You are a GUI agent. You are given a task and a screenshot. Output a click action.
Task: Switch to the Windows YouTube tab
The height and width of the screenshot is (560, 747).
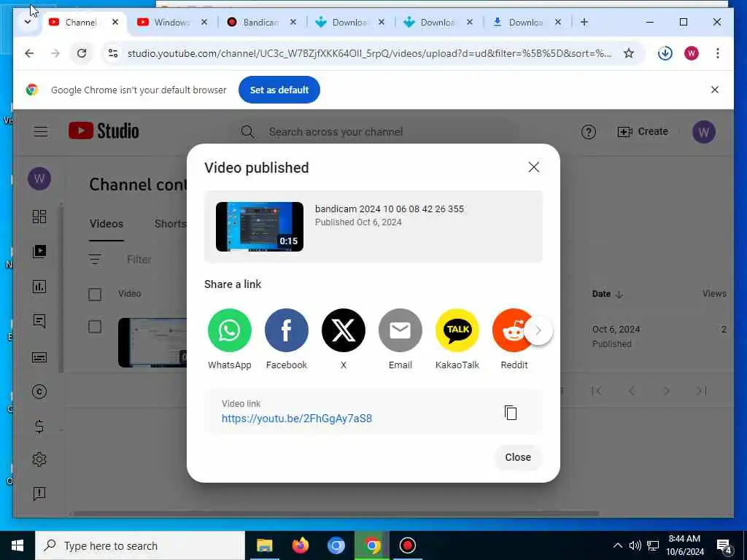click(171, 23)
